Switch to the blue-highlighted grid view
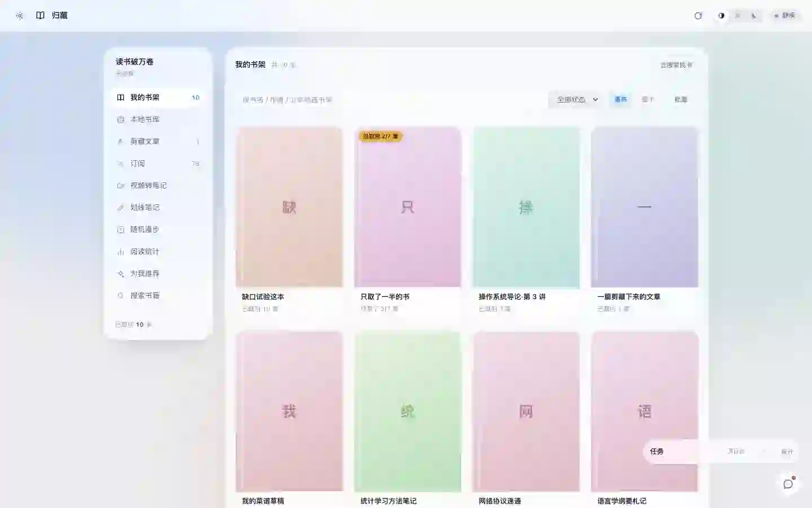Viewport: 812px width, 508px height. coord(620,99)
